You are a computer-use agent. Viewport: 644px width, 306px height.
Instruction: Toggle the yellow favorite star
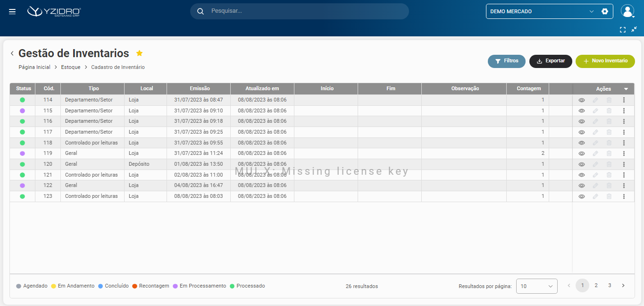tap(139, 53)
